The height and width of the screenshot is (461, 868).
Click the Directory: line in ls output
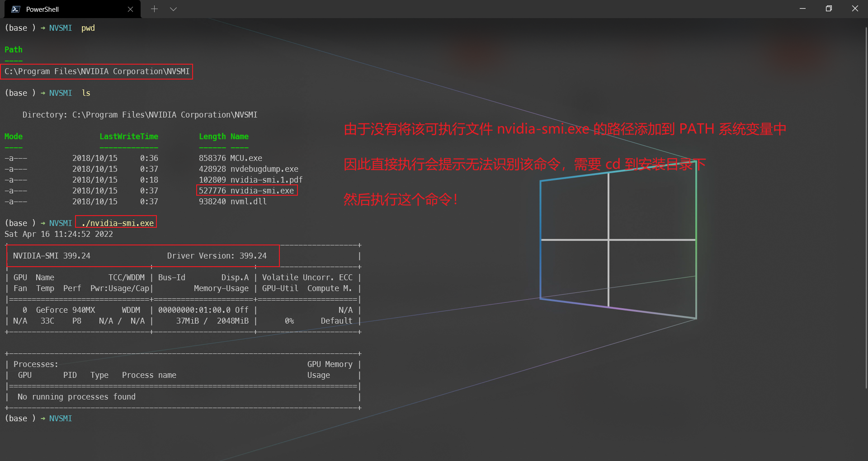[140, 115]
